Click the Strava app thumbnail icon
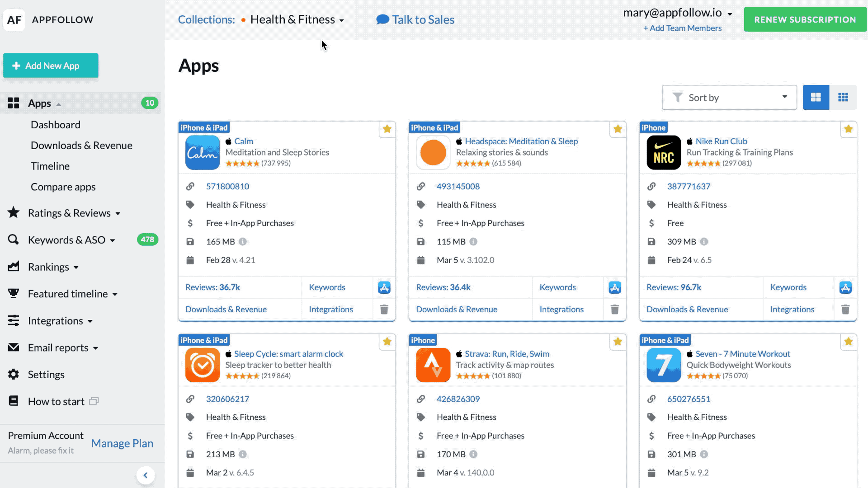Viewport: 868px width, 488px height. (433, 365)
